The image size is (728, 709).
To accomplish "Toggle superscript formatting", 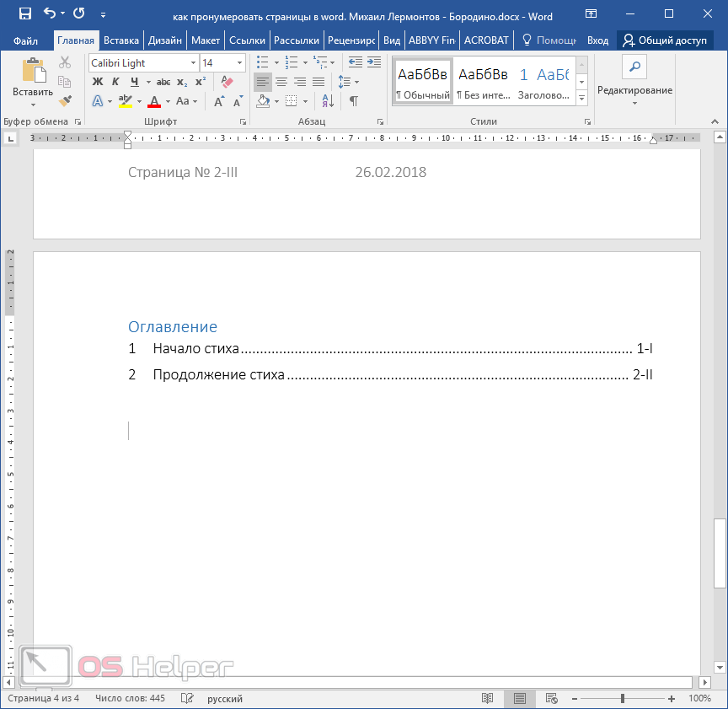I will pos(200,82).
